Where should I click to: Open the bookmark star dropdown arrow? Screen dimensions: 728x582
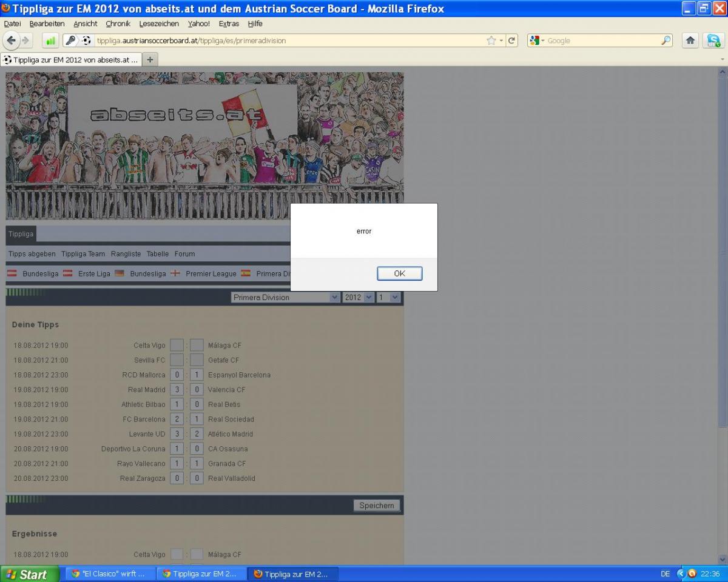(501, 41)
